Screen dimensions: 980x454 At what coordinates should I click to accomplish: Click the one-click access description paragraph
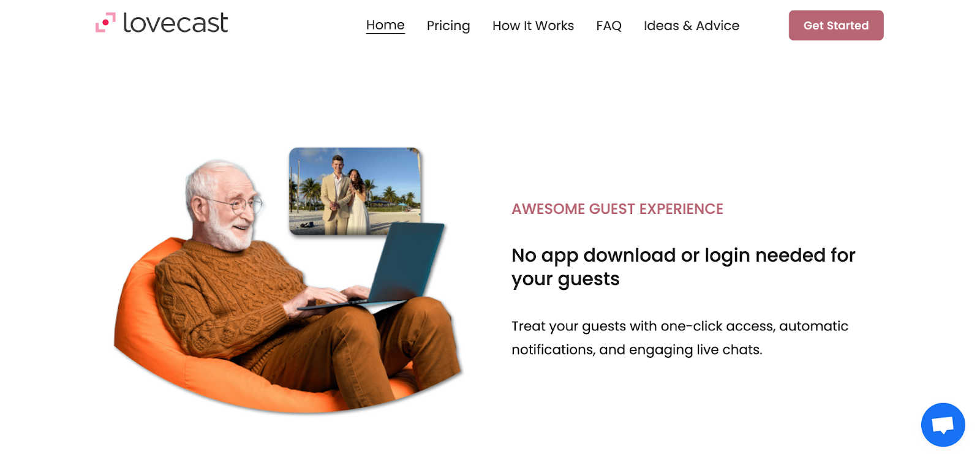pyautogui.click(x=680, y=338)
